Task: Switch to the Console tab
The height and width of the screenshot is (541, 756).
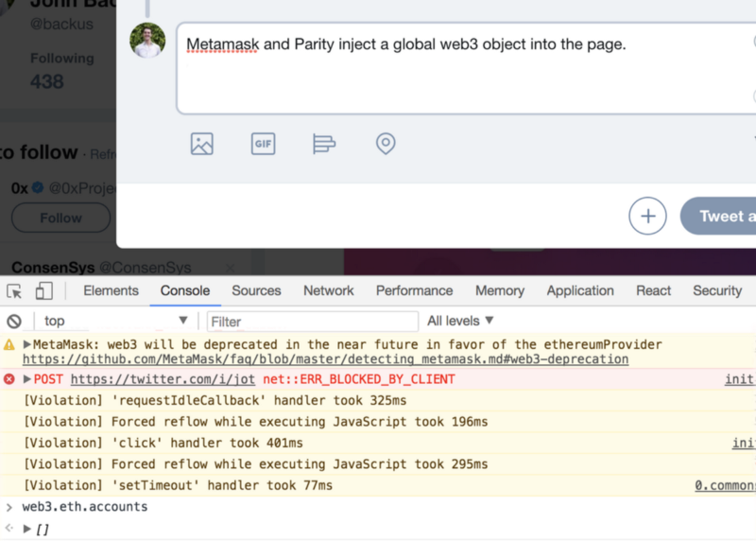Action: pyautogui.click(x=185, y=291)
